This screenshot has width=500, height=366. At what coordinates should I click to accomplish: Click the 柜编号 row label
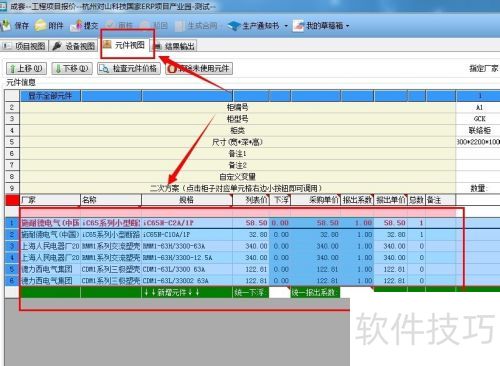pos(237,107)
